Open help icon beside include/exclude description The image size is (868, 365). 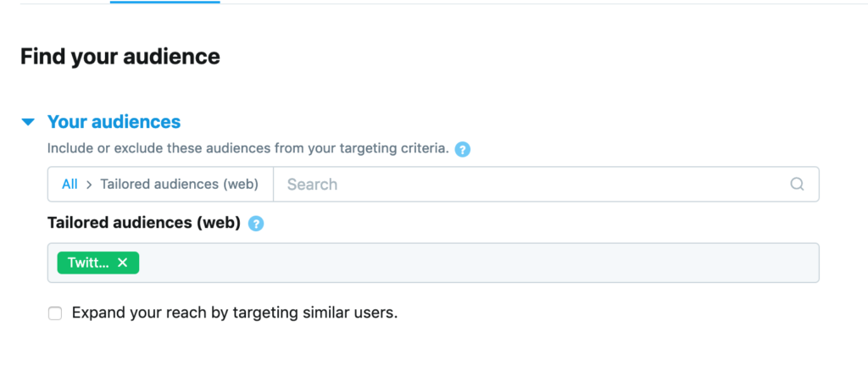tap(462, 149)
